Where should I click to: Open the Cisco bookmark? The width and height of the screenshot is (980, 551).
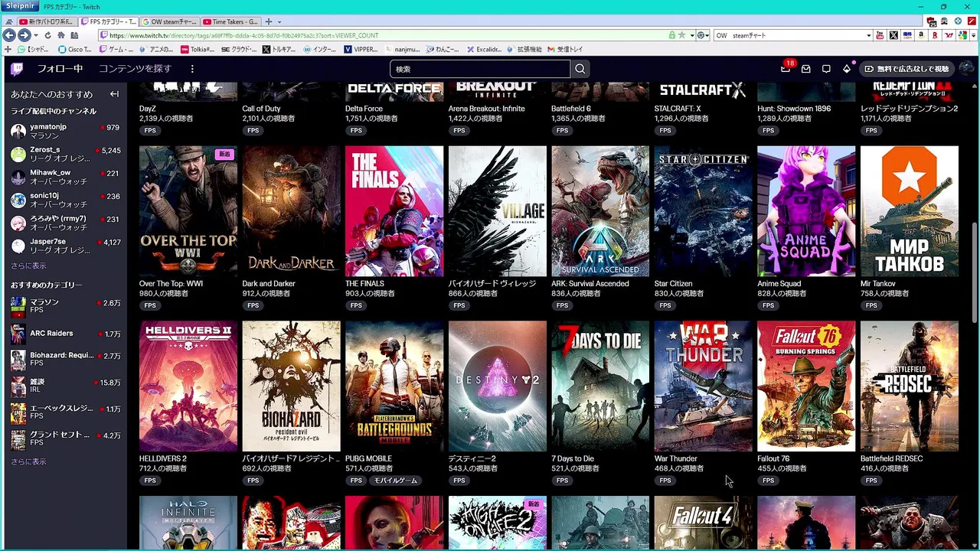click(x=75, y=49)
